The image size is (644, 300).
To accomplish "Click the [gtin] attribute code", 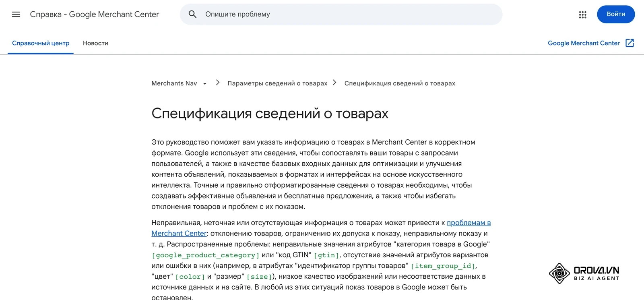I will click(326, 255).
